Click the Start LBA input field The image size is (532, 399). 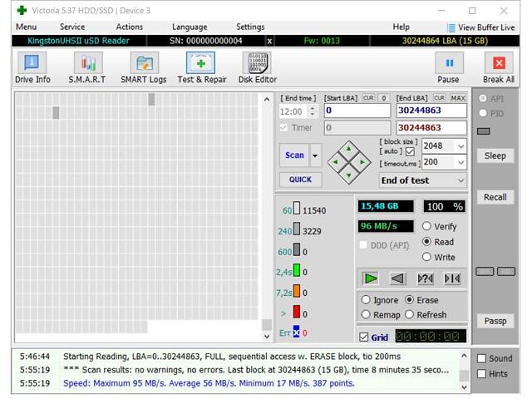pyautogui.click(x=357, y=111)
